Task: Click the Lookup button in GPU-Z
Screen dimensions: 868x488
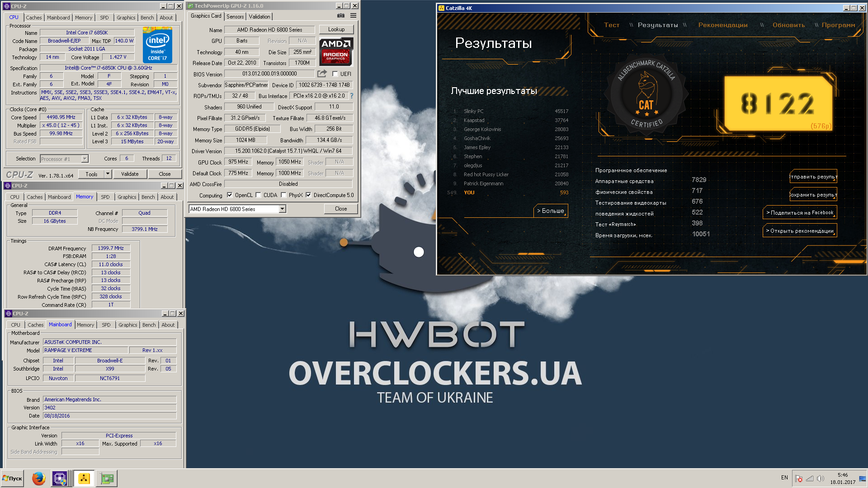Action: 336,29
